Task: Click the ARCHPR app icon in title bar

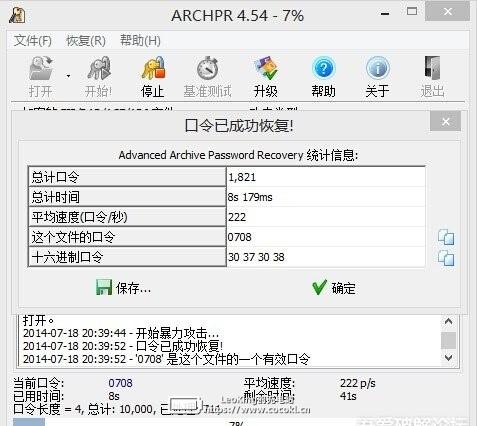Action: pos(17,15)
